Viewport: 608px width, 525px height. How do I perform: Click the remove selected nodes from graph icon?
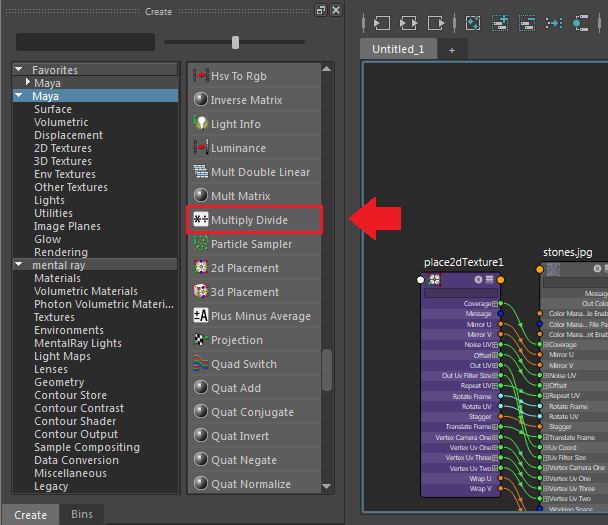(527, 21)
